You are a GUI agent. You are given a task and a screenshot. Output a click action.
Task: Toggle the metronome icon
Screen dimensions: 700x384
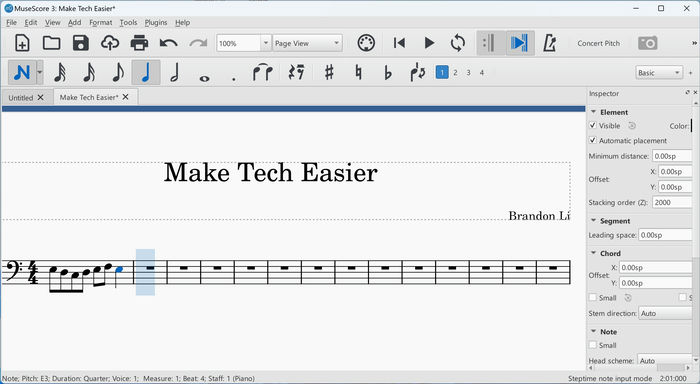550,43
